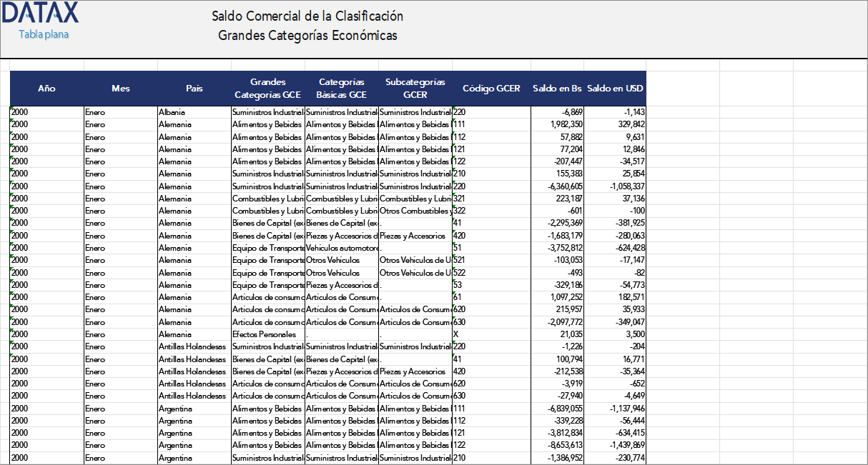
Task: Select the Código GCER header
Action: click(490, 89)
